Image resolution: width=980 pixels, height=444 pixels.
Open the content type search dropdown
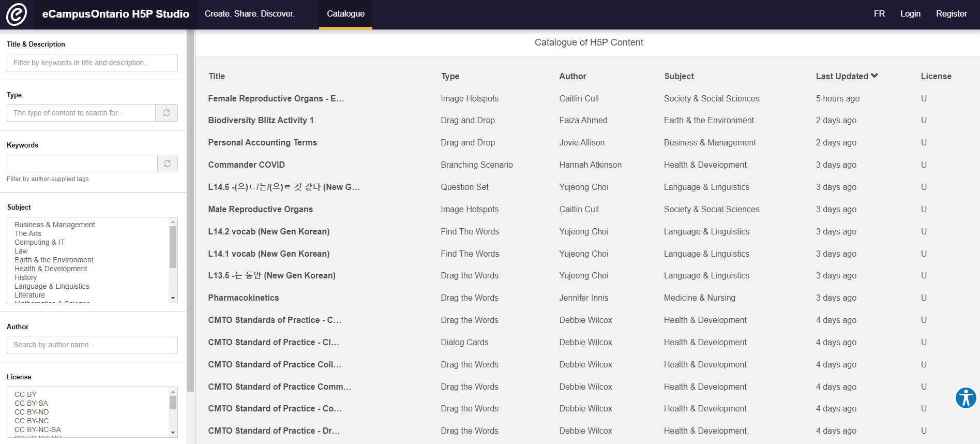81,113
